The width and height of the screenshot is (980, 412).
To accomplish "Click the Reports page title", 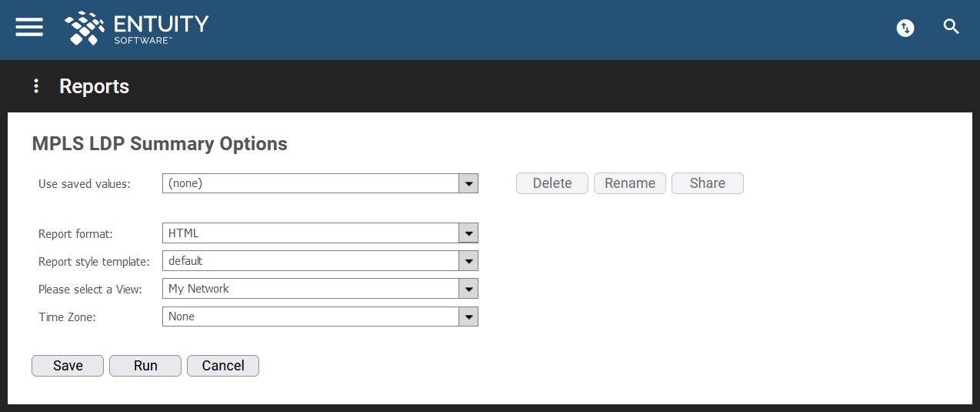I will coord(94,86).
